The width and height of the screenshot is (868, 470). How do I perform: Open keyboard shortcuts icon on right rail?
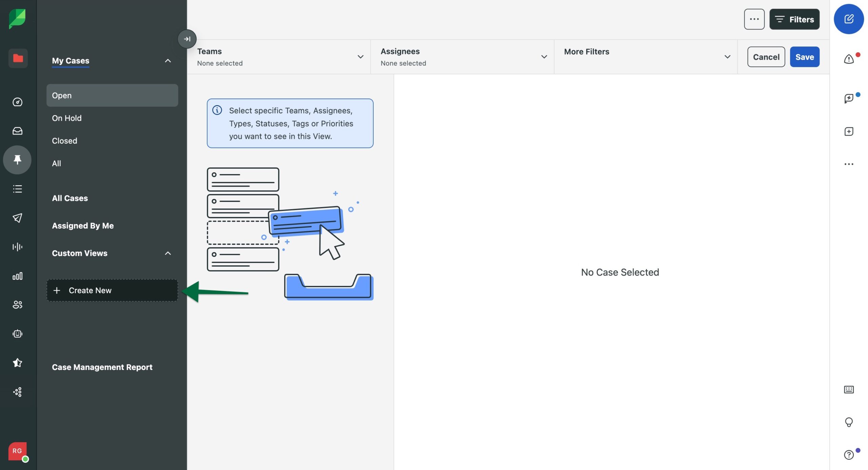click(848, 390)
